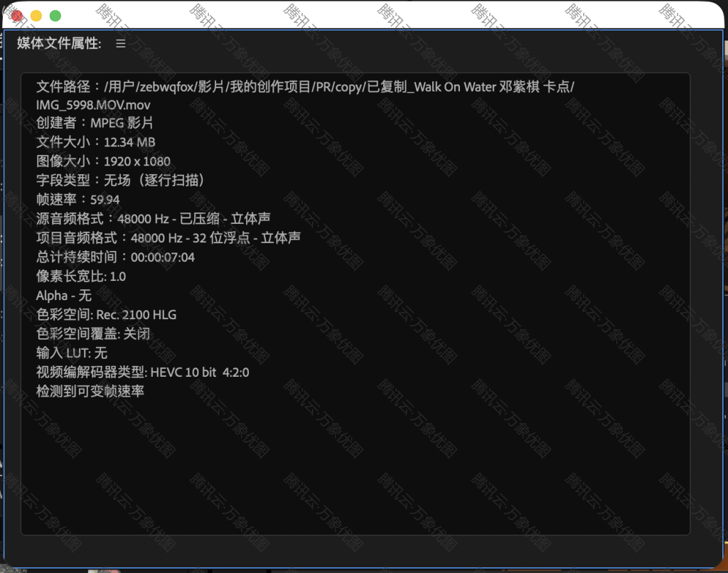
Task: Click the file name IMG_5998.MOV.mov
Action: tap(93, 105)
